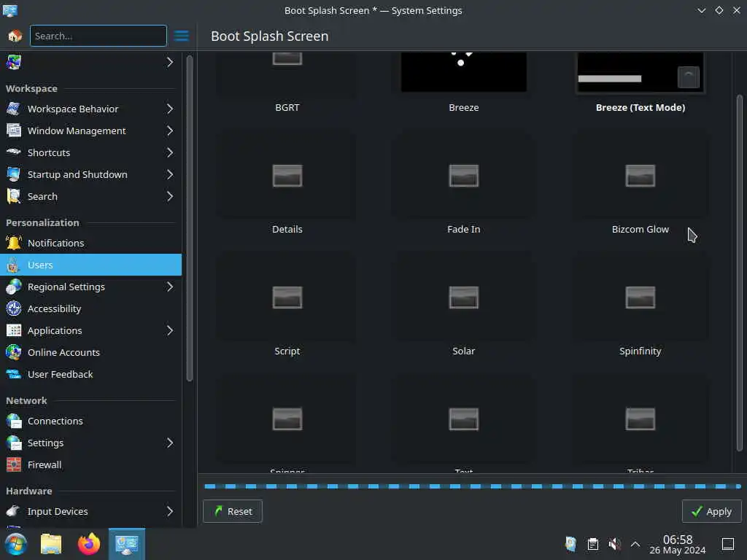Click the preview button on Breeze (Text Mode)
747x560 pixels.
(689, 77)
